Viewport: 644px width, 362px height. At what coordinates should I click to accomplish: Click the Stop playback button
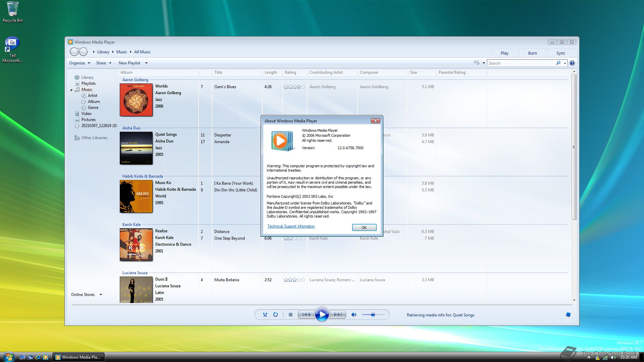coord(290,315)
